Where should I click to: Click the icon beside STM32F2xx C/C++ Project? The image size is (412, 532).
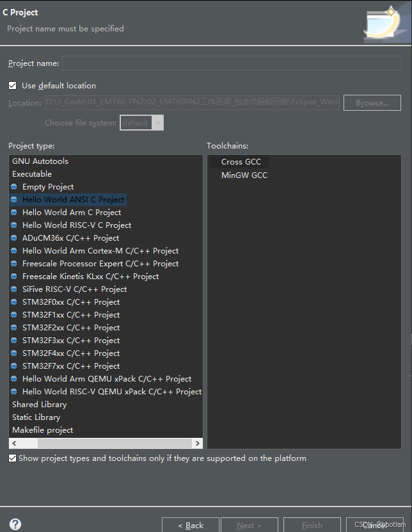(14, 328)
